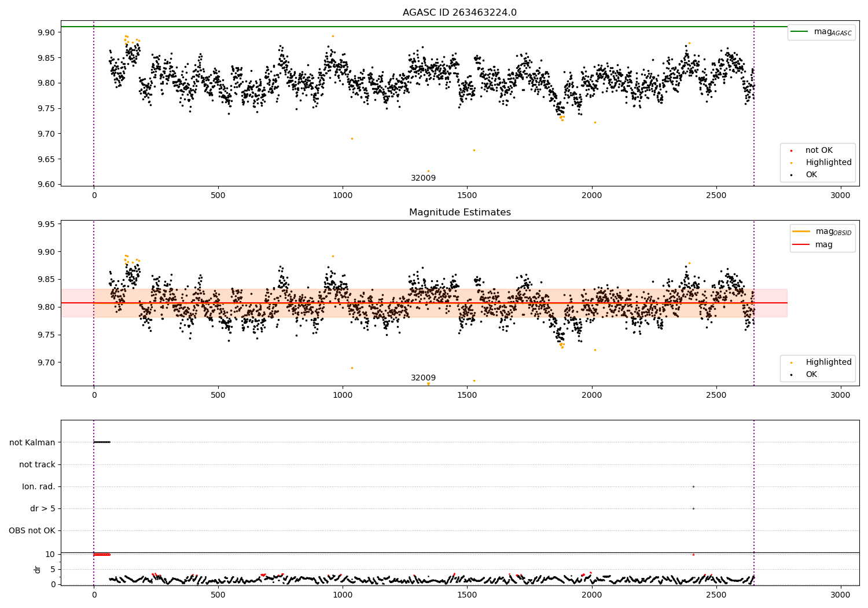Screen dimensions: 868x608
Task: Click the 'dr > 5' axis label
Action: tap(43, 508)
